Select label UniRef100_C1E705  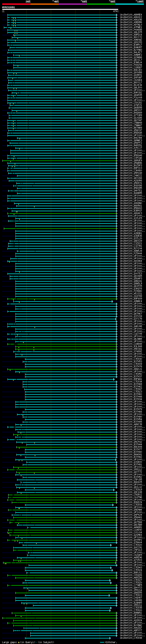(131, 334)
